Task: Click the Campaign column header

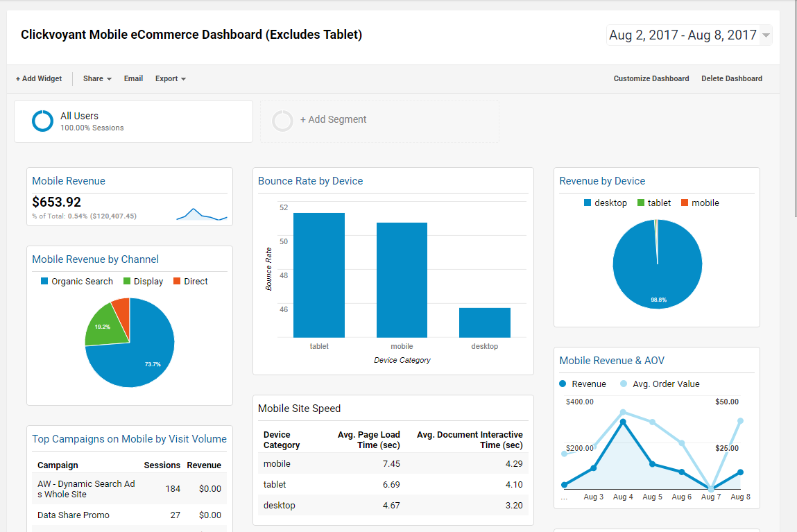Action: click(58, 465)
